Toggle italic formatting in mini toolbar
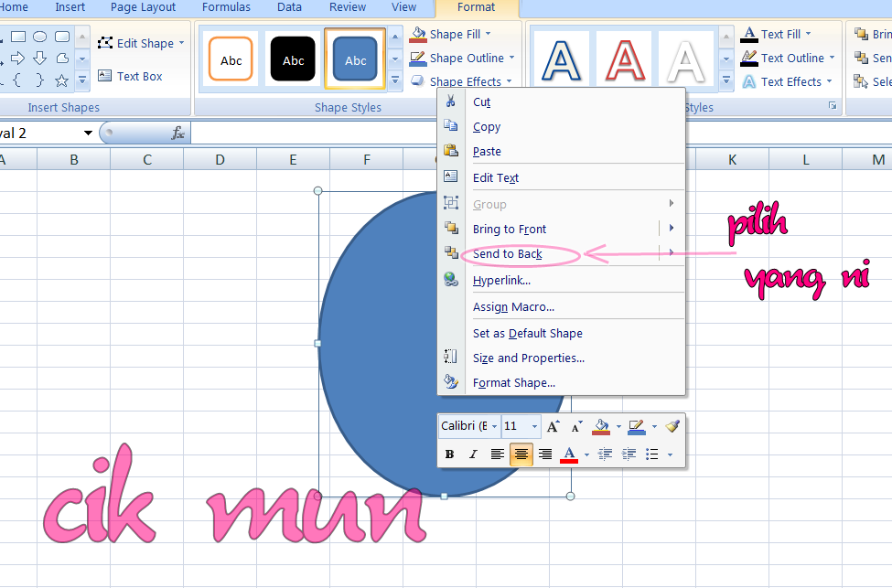 click(x=472, y=454)
